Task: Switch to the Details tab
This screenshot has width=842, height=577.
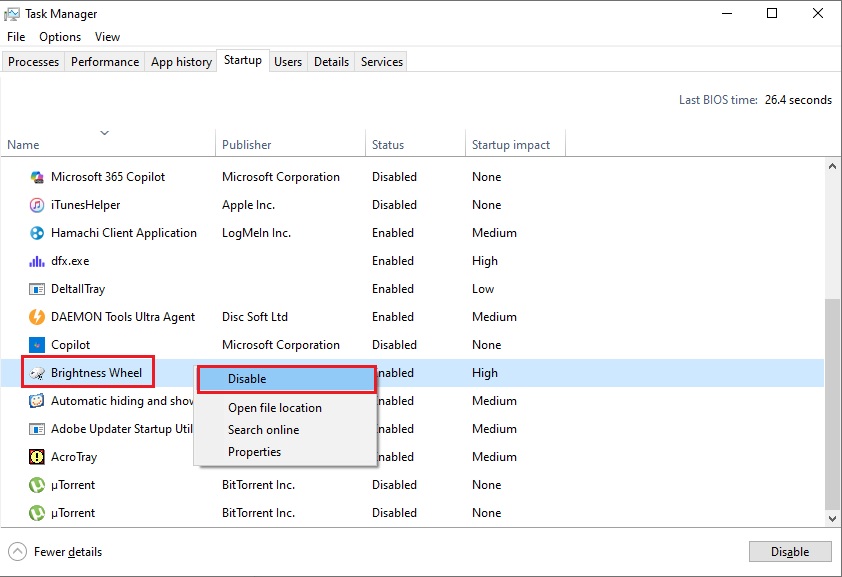Action: coord(331,62)
